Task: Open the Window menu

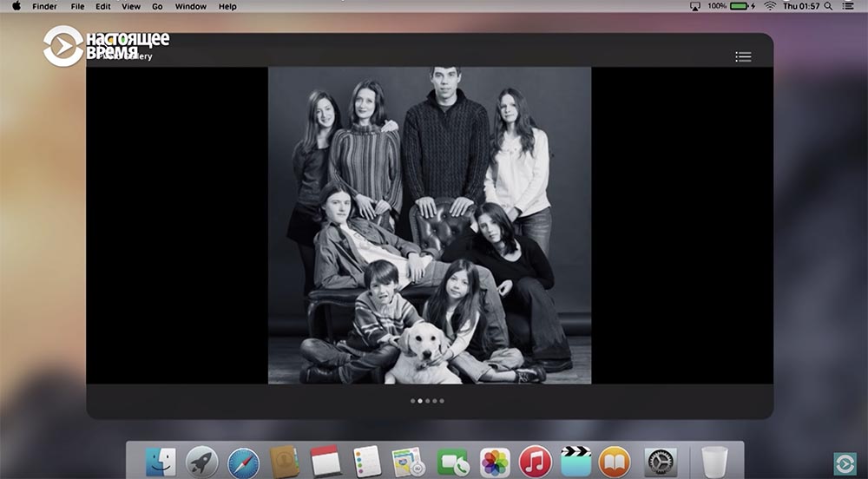Action: [x=190, y=7]
